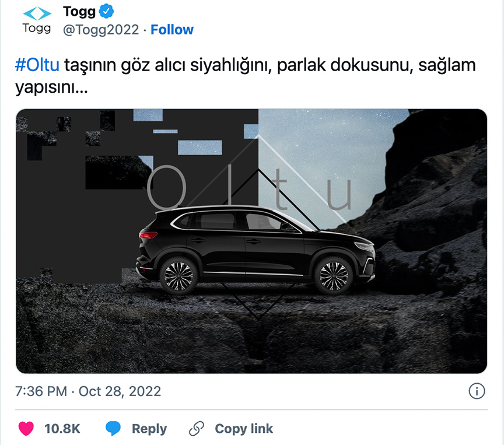Click the chain link copy icon
Image resolution: width=504 pixels, height=445 pixels.
point(197,428)
